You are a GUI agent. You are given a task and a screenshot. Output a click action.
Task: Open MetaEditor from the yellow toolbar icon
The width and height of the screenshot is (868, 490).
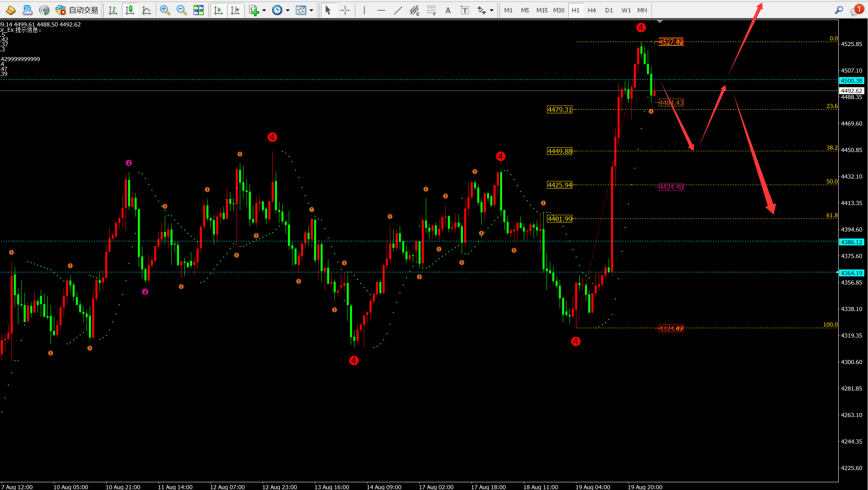click(x=11, y=10)
